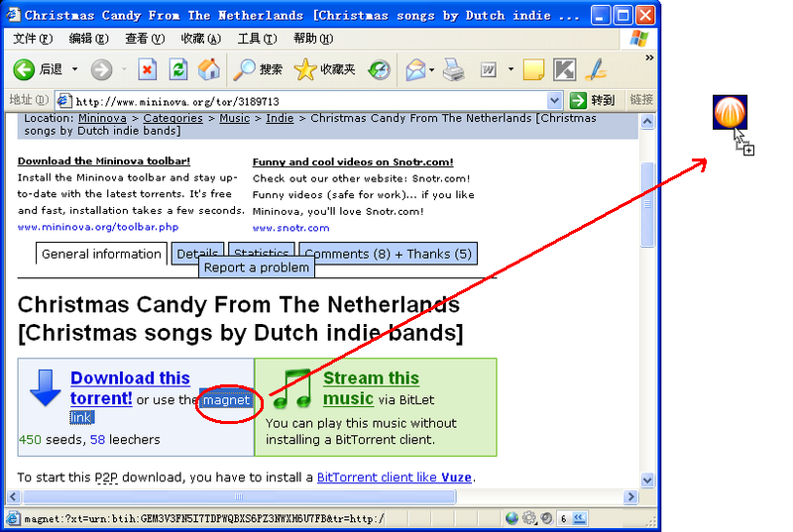This screenshot has width=793, height=532.
Task: Click the horizontal scrollbar left arrow
Action: tap(13, 496)
